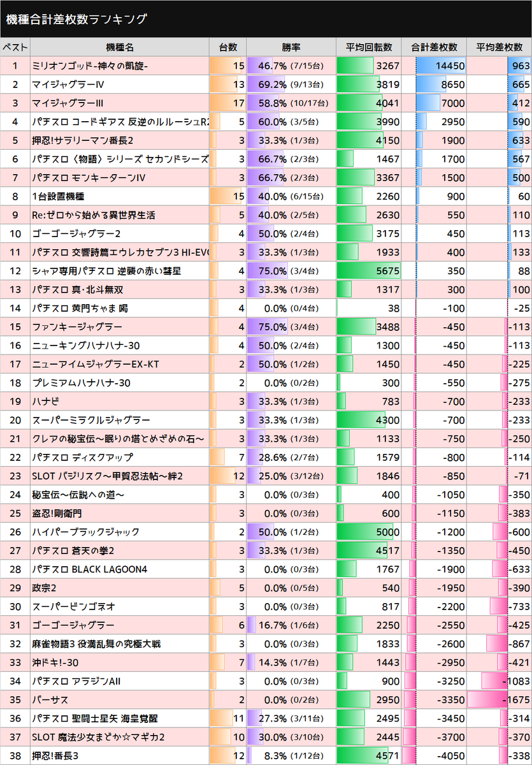Select the SLOT 魔法少女まどか☆マギカ2 machine name
The height and width of the screenshot is (765, 532).
98,737
